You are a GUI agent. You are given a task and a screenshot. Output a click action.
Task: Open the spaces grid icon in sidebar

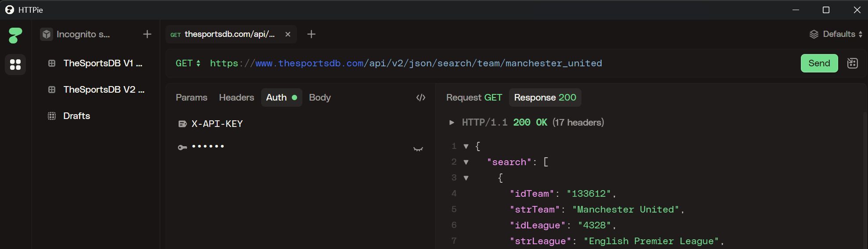pos(15,65)
